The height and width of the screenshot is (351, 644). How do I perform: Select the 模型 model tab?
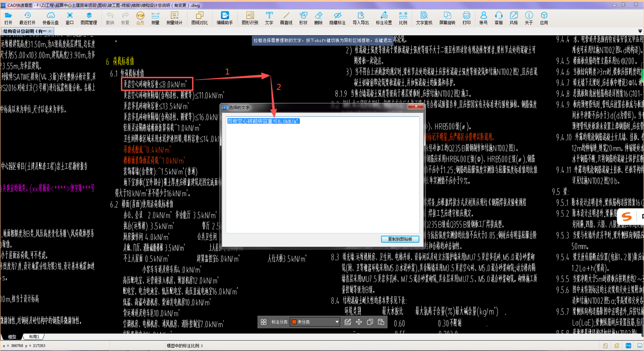tap(12, 337)
